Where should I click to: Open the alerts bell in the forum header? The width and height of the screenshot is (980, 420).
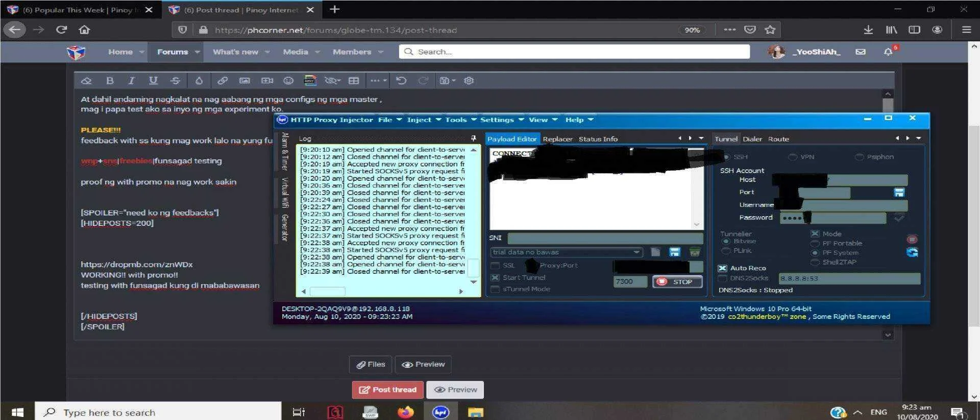(888, 52)
